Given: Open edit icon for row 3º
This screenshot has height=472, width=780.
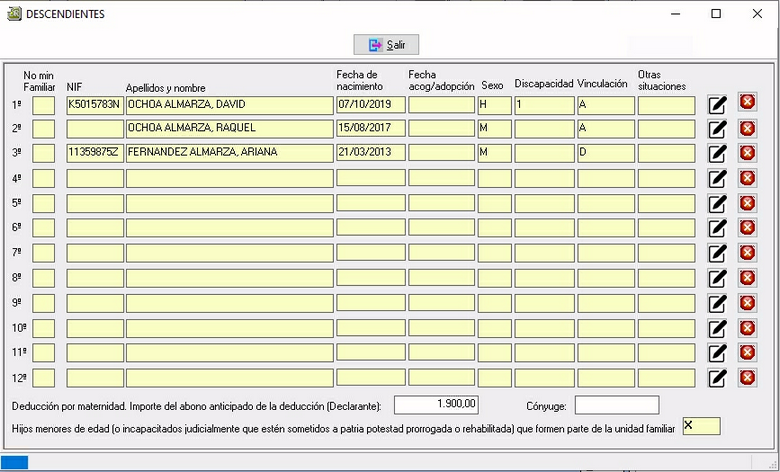Looking at the screenshot, I should (x=717, y=154).
